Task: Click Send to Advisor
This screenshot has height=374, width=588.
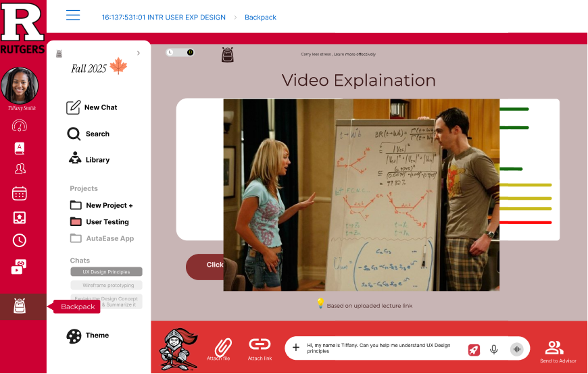Action: [558, 352]
